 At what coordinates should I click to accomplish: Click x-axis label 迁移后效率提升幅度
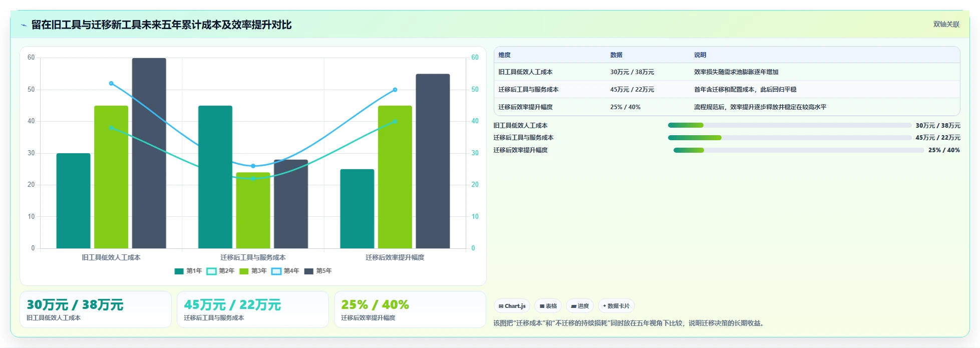coord(395,257)
